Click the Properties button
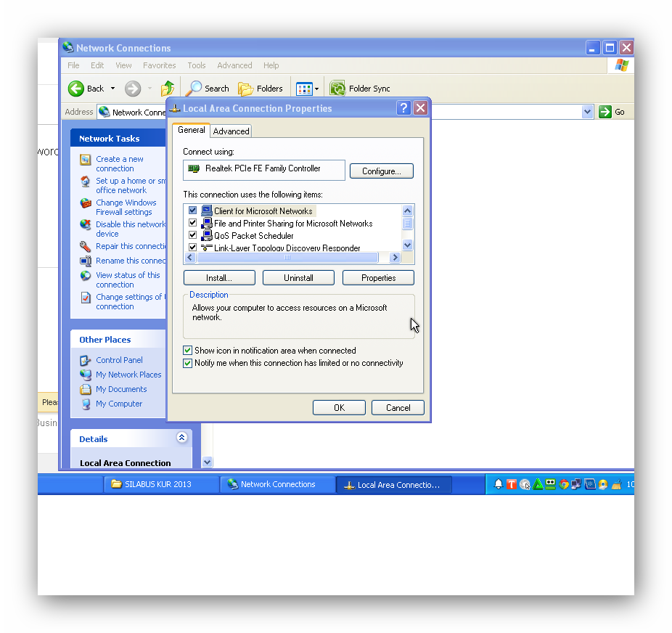Viewport: 672px width, 633px height. tap(378, 278)
